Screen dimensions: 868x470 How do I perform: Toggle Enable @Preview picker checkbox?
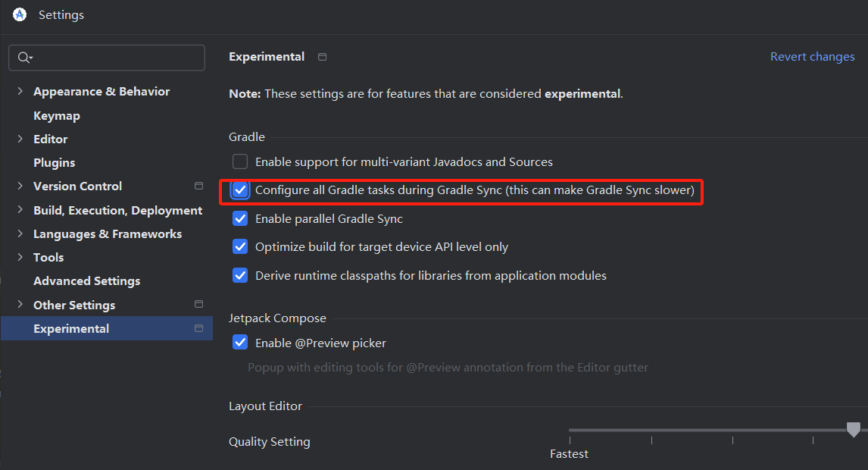pos(240,343)
